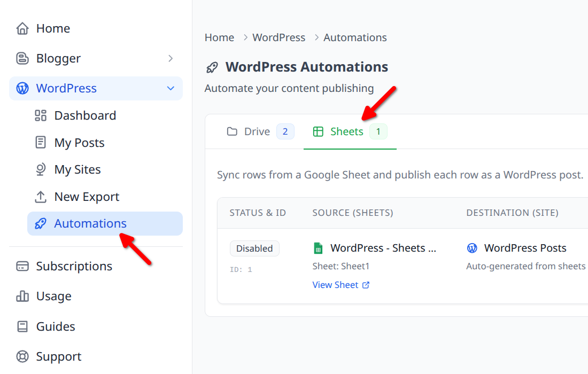Click the Usage chart icon

[x=22, y=296]
